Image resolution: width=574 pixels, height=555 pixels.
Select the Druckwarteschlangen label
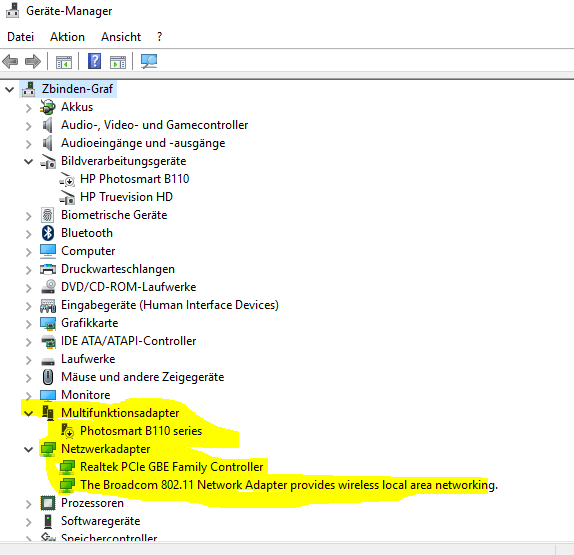[118, 269]
